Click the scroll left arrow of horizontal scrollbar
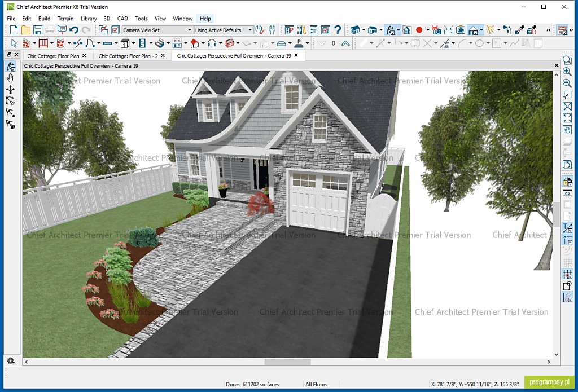Viewport: 578px width, 392px height. [26, 362]
